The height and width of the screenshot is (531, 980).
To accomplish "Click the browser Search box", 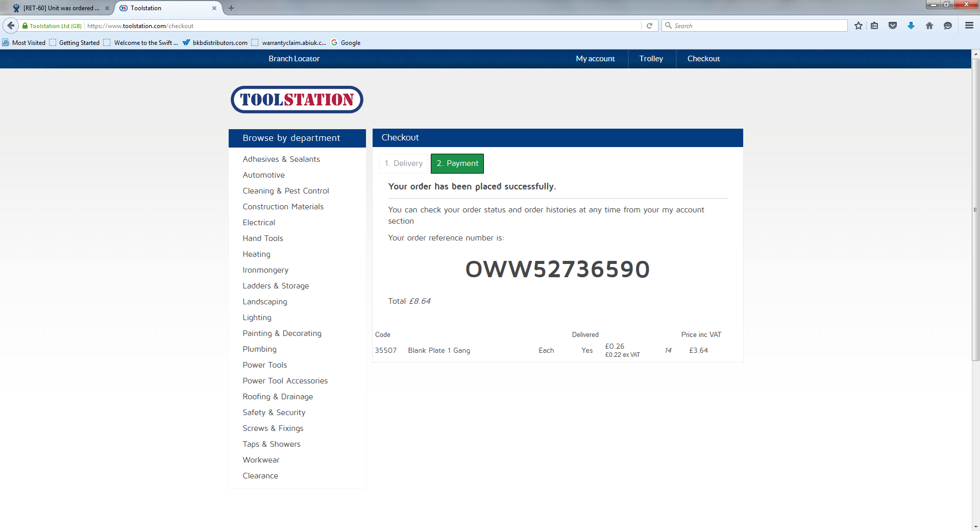I will (754, 26).
